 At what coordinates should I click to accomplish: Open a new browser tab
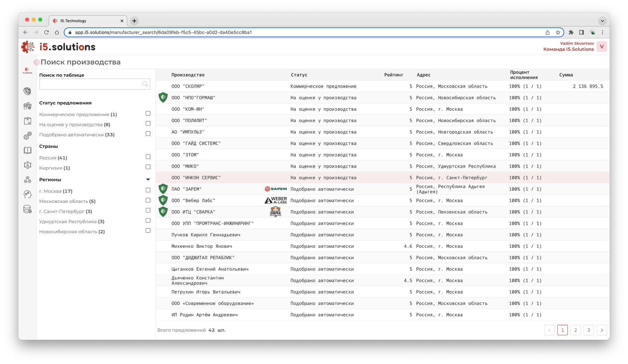[x=134, y=21]
